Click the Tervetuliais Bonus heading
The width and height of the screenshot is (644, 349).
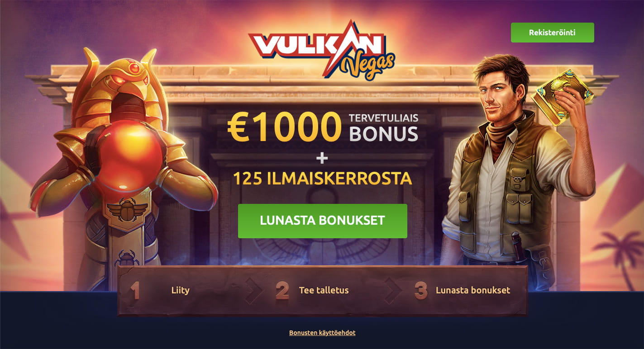click(x=383, y=128)
